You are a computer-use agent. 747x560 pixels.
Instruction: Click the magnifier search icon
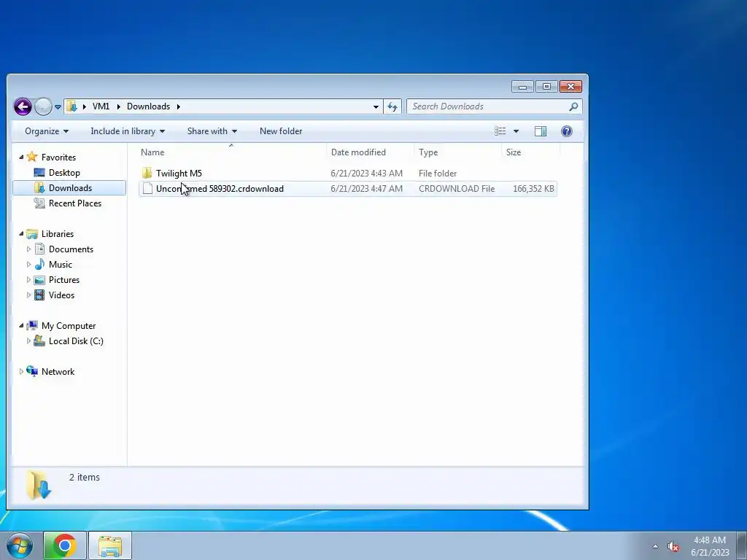click(573, 106)
